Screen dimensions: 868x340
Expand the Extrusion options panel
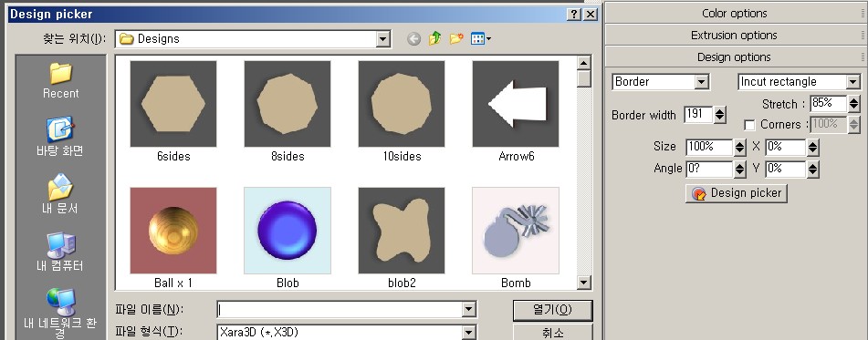(x=734, y=35)
